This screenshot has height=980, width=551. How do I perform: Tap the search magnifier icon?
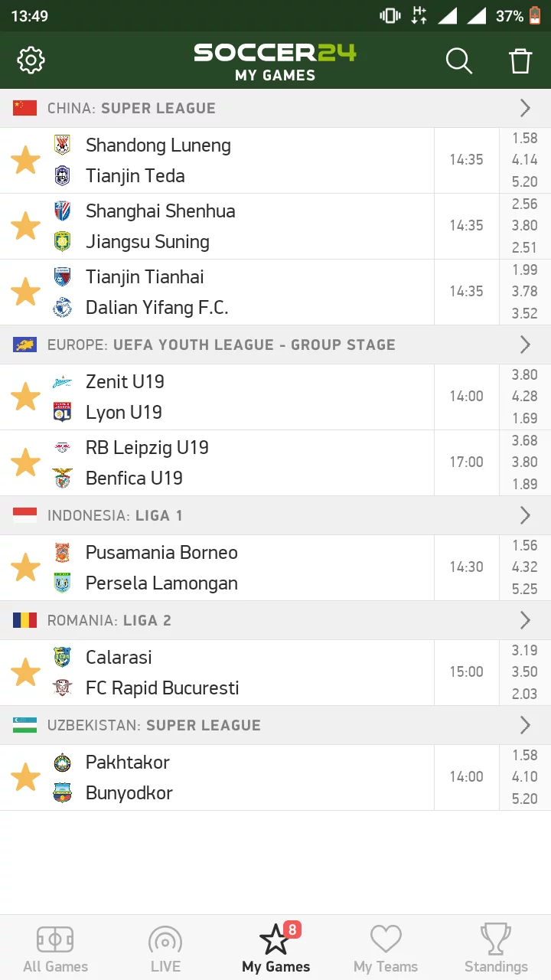point(459,60)
